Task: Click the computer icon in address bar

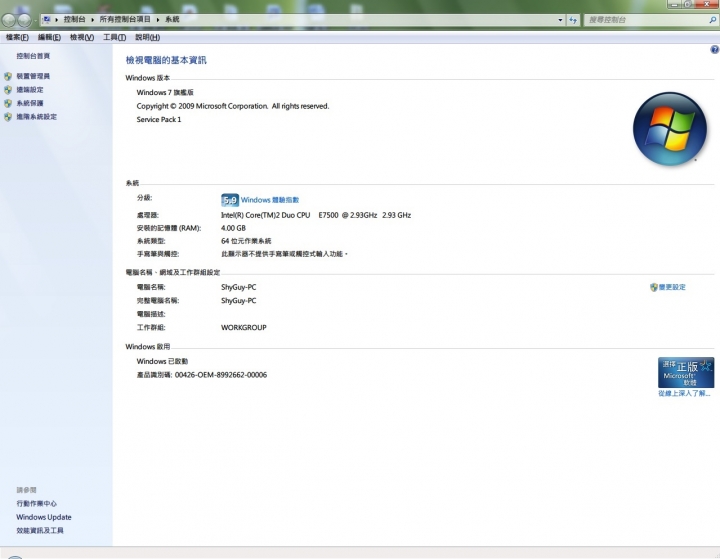Action: pyautogui.click(x=46, y=19)
